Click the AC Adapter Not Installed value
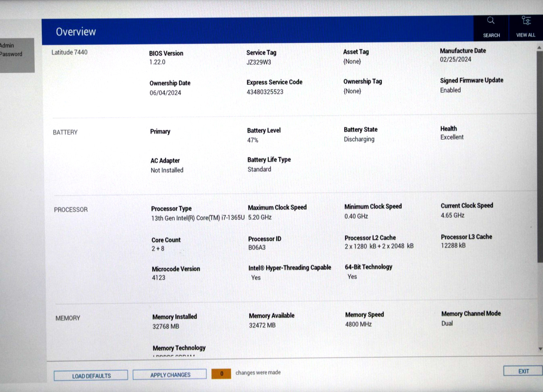The width and height of the screenshot is (543, 392). 167,170
